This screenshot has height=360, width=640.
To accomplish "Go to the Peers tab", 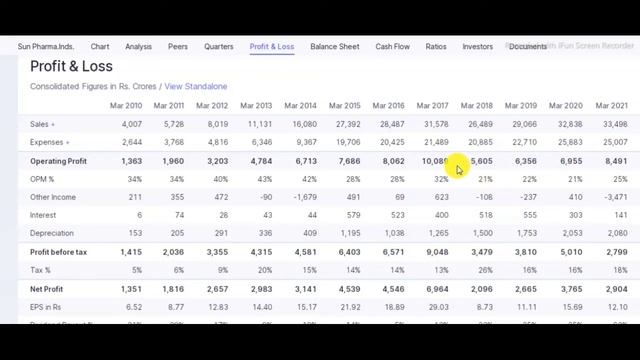I will click(x=178, y=47).
